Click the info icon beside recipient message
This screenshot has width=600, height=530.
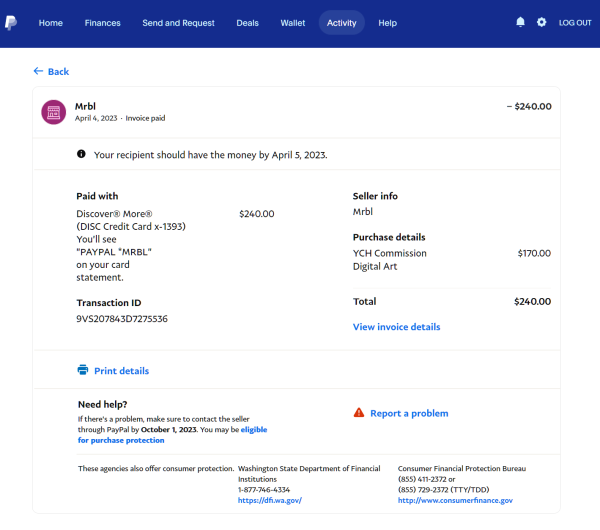click(81, 154)
